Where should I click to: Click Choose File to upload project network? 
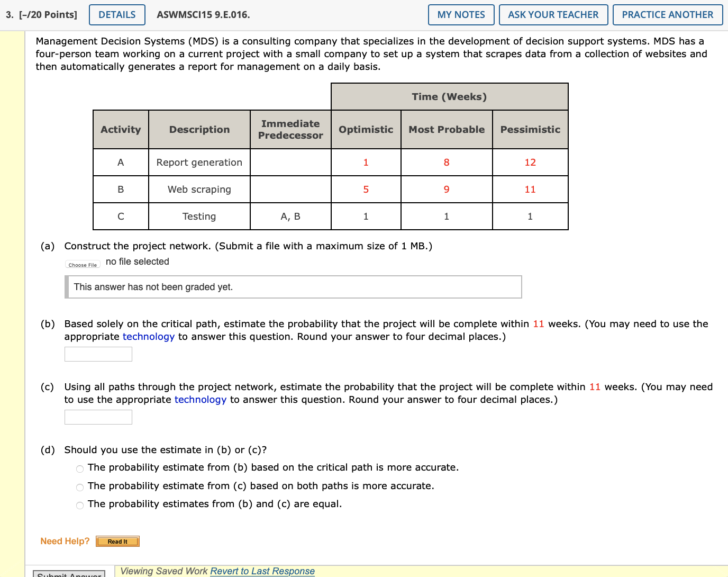click(83, 264)
